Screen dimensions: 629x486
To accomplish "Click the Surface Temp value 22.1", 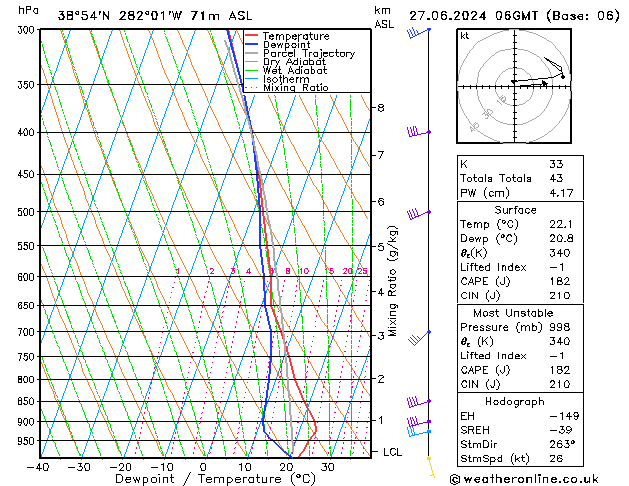I will tap(561, 224).
